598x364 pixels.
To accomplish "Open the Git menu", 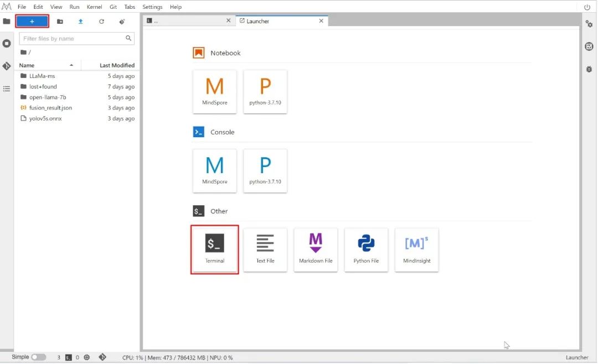I will [114, 7].
